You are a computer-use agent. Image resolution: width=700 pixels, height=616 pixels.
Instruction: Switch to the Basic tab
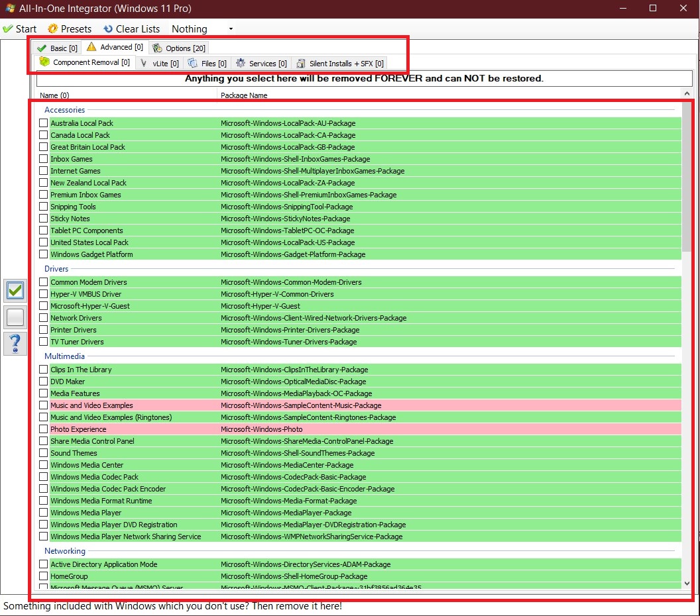(x=57, y=48)
